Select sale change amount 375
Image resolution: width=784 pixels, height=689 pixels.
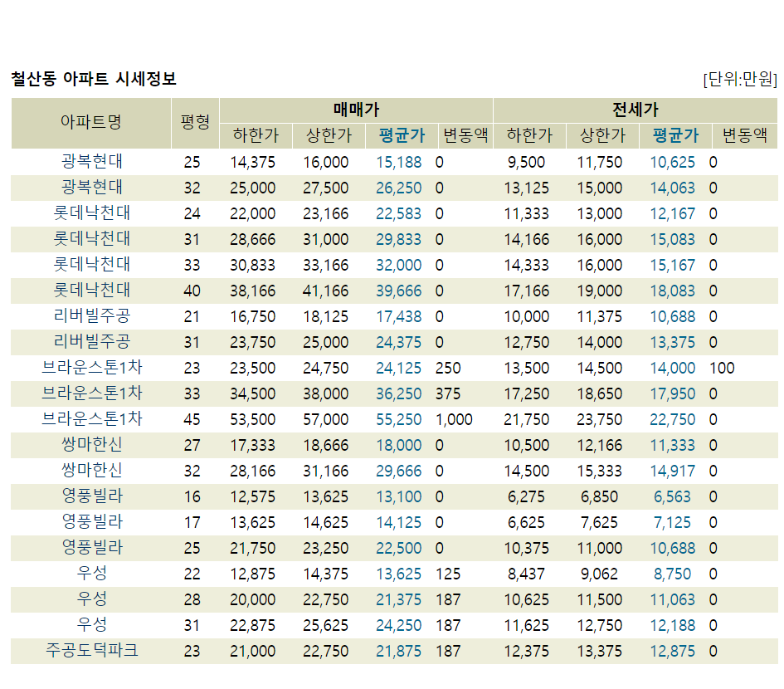[x=447, y=393]
